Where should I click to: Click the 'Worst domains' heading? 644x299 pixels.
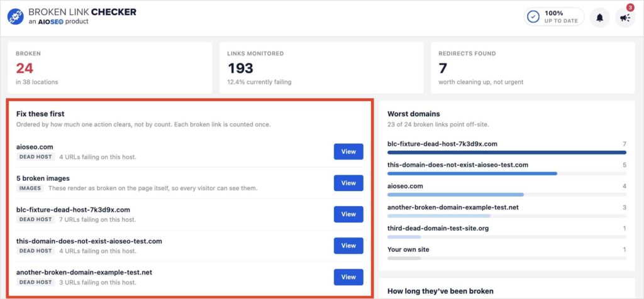[x=414, y=114]
